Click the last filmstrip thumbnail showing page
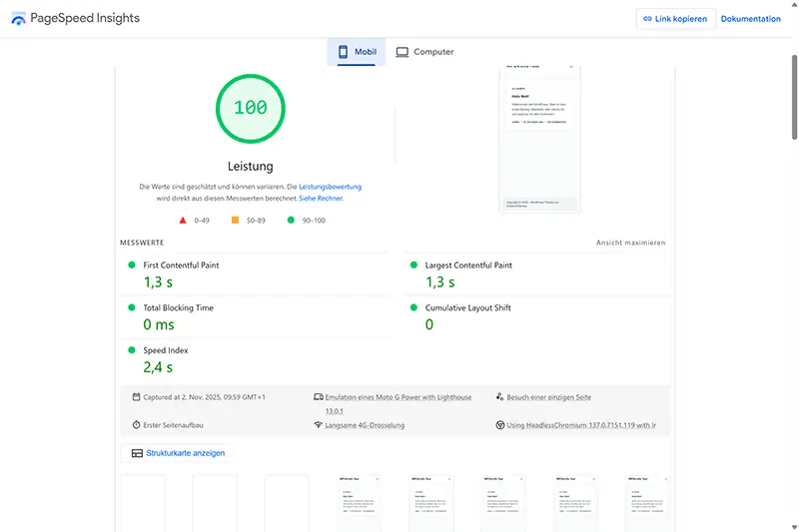799x532 pixels. click(647, 503)
